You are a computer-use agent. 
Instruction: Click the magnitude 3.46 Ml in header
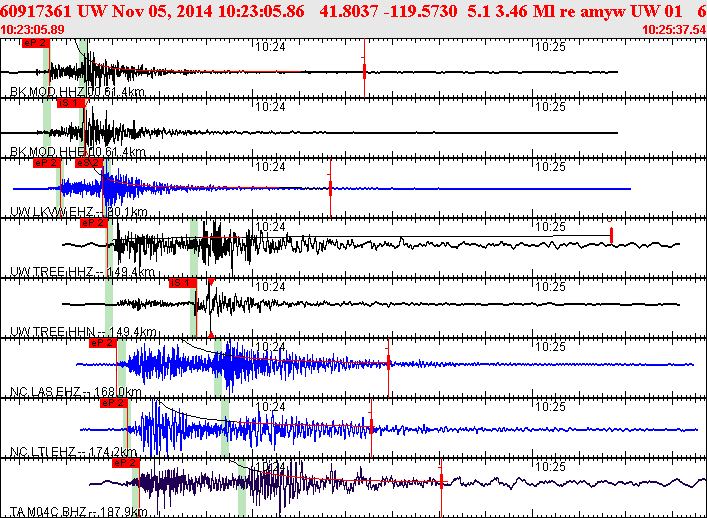click(525, 11)
